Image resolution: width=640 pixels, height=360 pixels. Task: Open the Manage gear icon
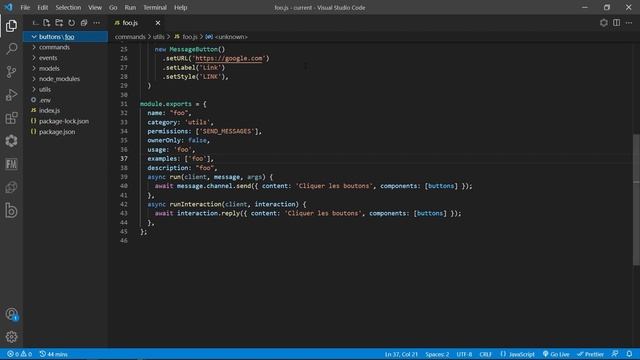click(11, 337)
